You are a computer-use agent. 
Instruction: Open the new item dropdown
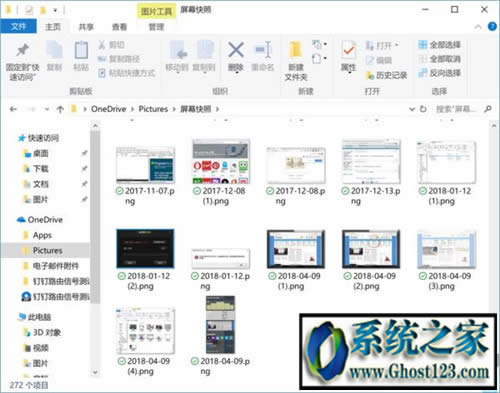319,44
